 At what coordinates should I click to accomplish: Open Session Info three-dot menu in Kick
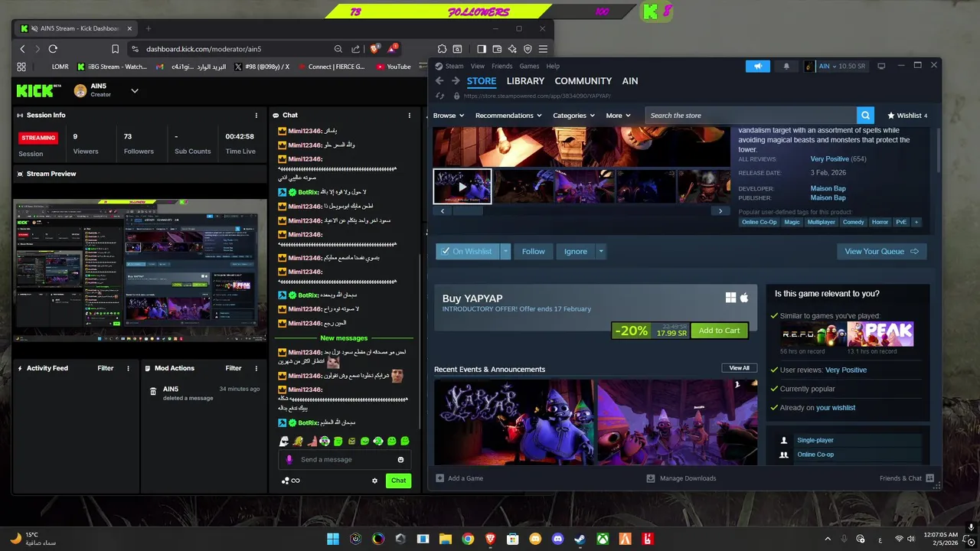pyautogui.click(x=256, y=116)
